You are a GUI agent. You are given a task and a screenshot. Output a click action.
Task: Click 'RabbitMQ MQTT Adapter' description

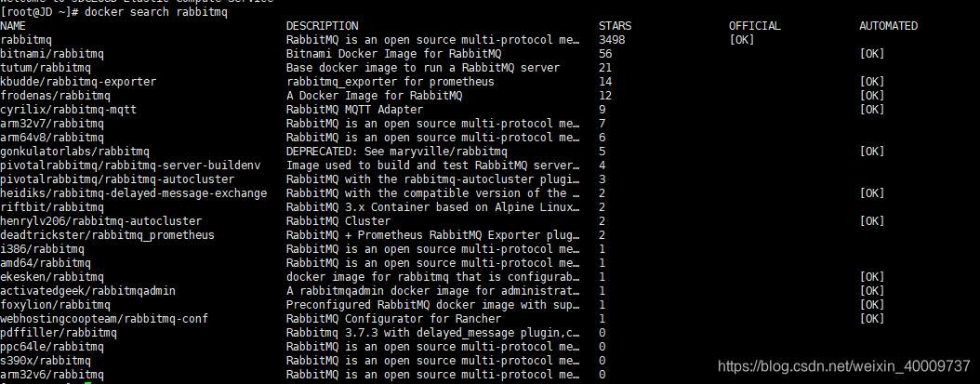tap(354, 110)
